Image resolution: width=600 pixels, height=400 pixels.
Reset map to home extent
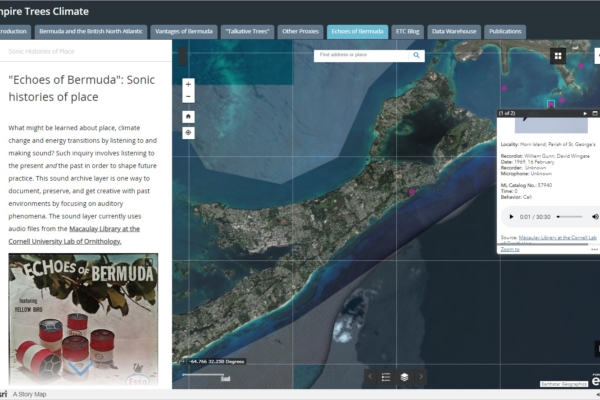point(188,116)
